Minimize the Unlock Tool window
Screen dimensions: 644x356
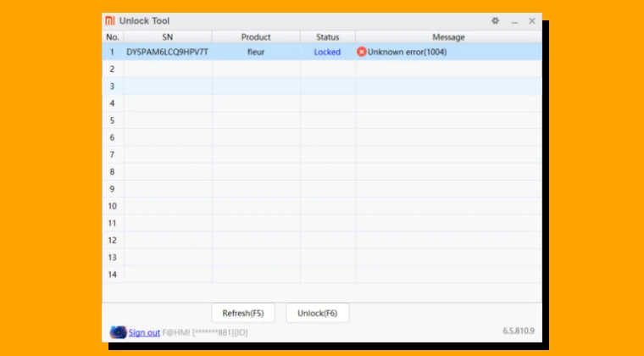click(x=514, y=21)
